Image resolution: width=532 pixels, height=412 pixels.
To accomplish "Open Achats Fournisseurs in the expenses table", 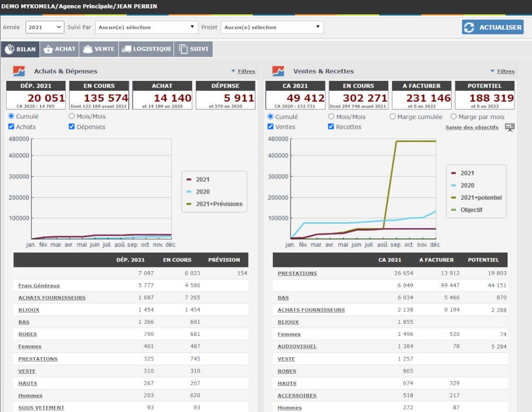I will pyautogui.click(x=52, y=298).
